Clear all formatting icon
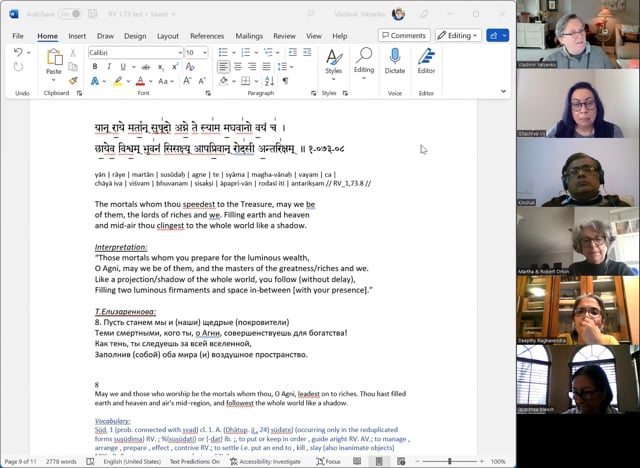640x468 pixels. (190, 67)
